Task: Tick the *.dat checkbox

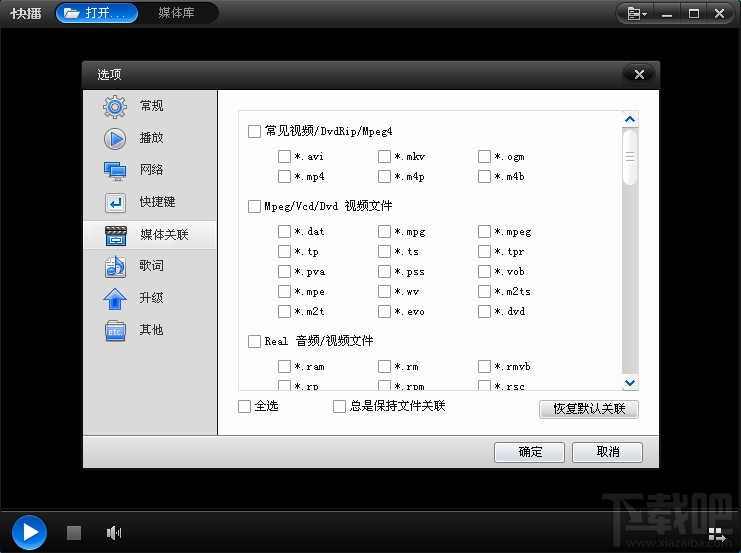Action: [x=284, y=231]
